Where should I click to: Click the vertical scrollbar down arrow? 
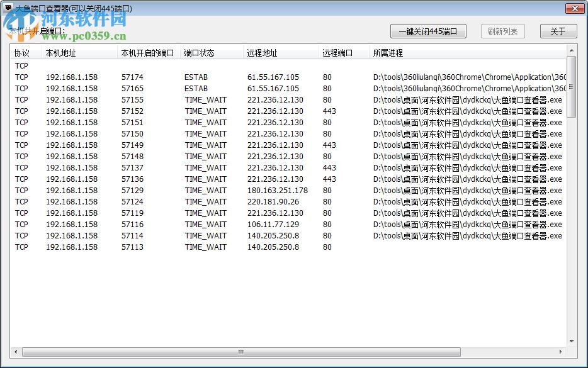573,341
